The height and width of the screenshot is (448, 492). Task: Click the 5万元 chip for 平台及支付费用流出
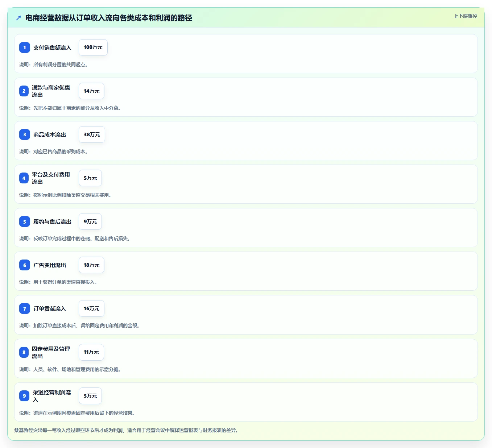pos(90,178)
